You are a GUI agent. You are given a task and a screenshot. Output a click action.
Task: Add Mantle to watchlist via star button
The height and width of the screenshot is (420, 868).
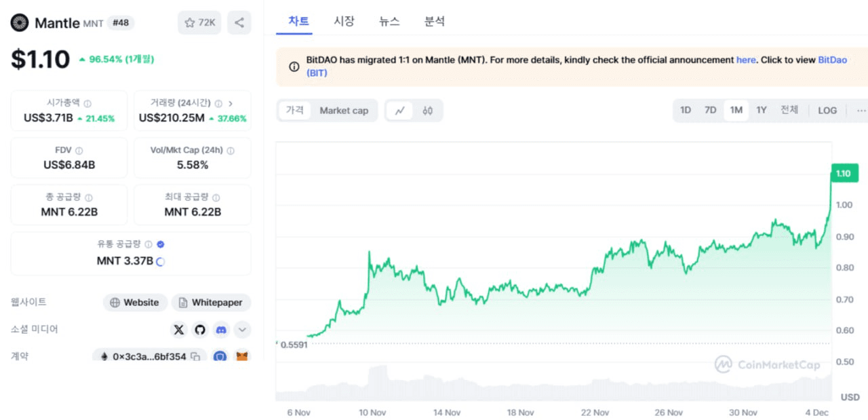click(x=199, y=22)
